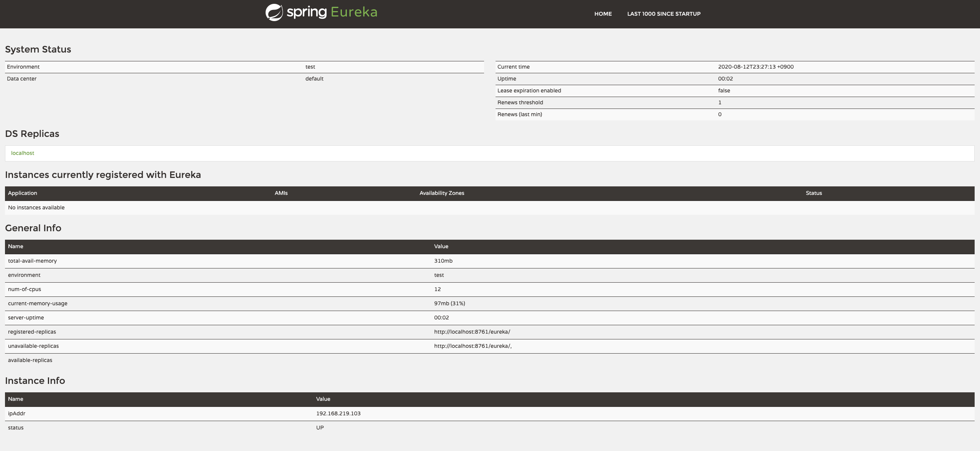Click the instance status UP value
The height and width of the screenshot is (451, 980).
[320, 428]
